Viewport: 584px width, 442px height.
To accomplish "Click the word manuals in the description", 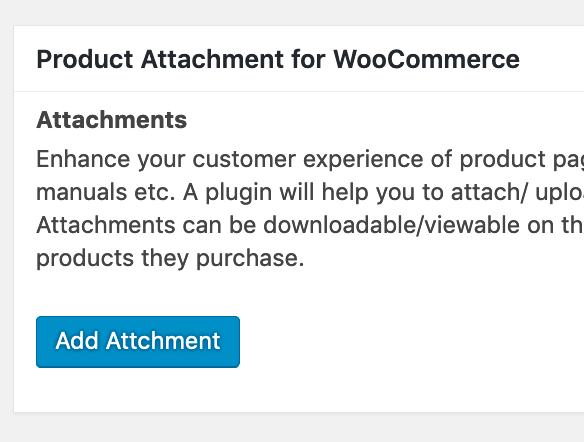I will [82, 193].
